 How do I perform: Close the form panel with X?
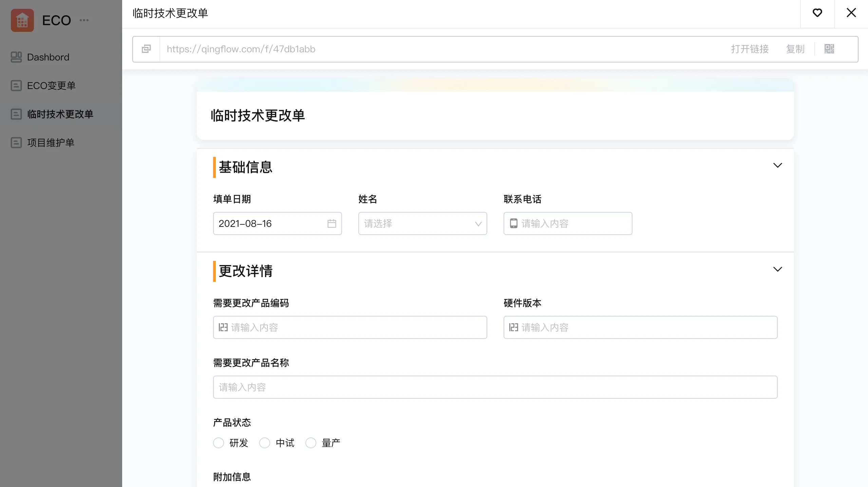[x=851, y=13]
